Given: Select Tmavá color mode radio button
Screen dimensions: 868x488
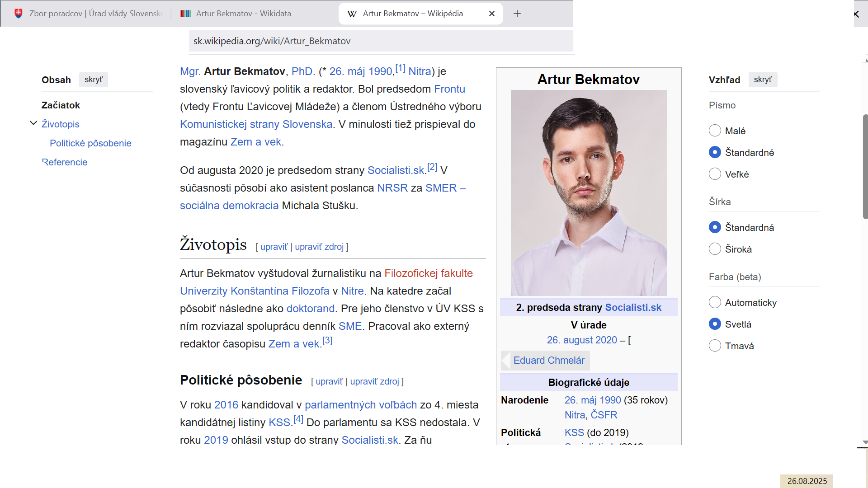Looking at the screenshot, I should coord(715,345).
